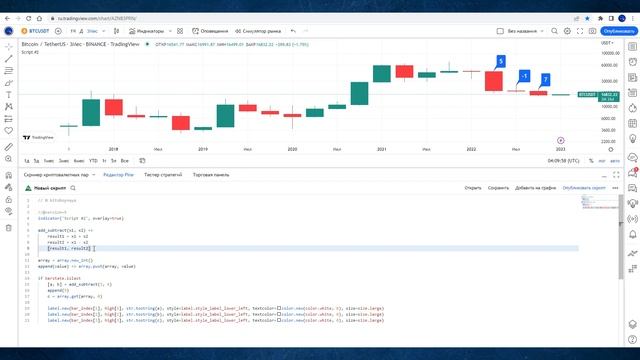Switch to the Редактор Pine tab
Image resolution: width=640 pixels, height=360 pixels.
118,175
